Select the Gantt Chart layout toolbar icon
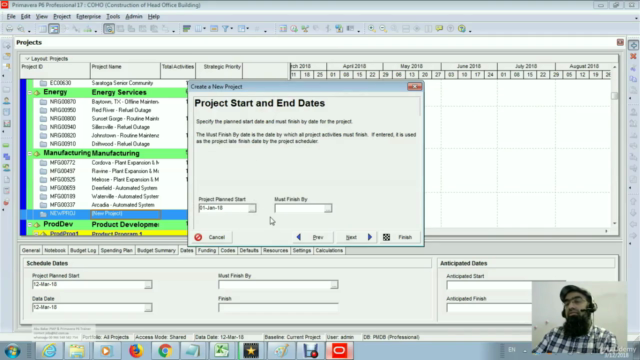Viewport: 640px width, 360px height. coord(54,29)
